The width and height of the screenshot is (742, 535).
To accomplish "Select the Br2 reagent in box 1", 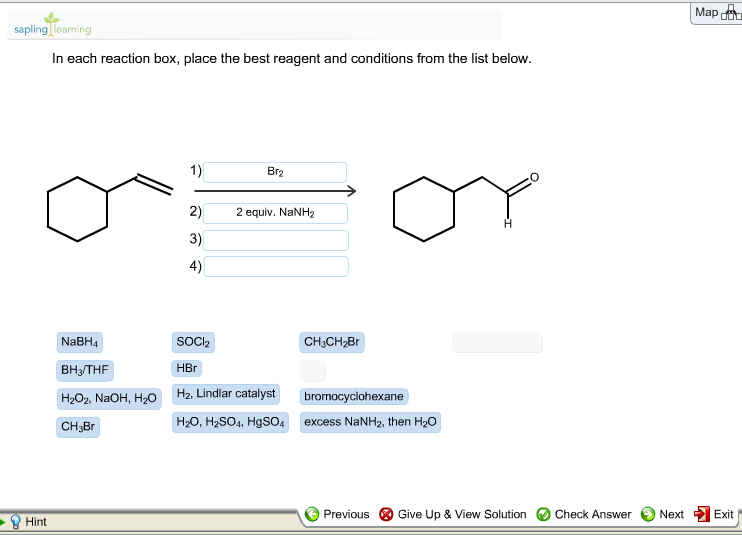I will (x=275, y=172).
